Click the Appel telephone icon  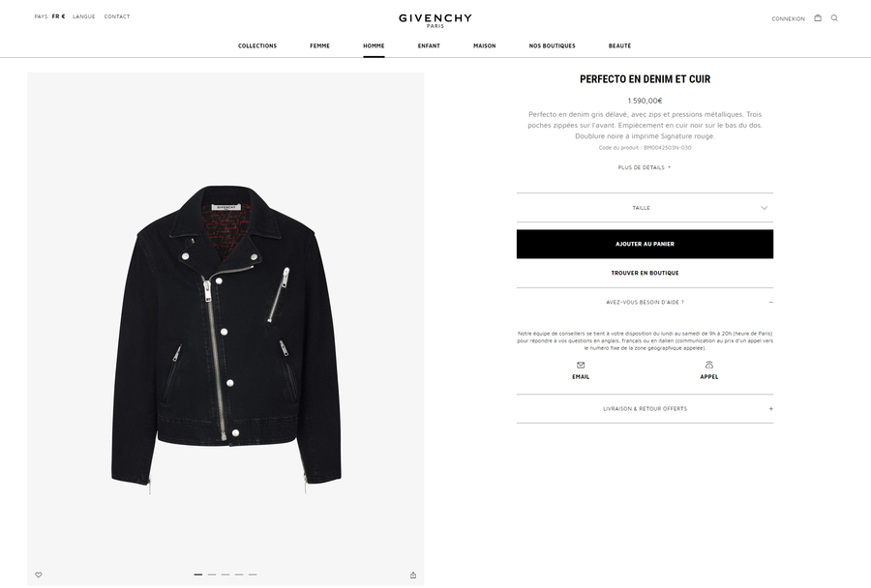708,365
